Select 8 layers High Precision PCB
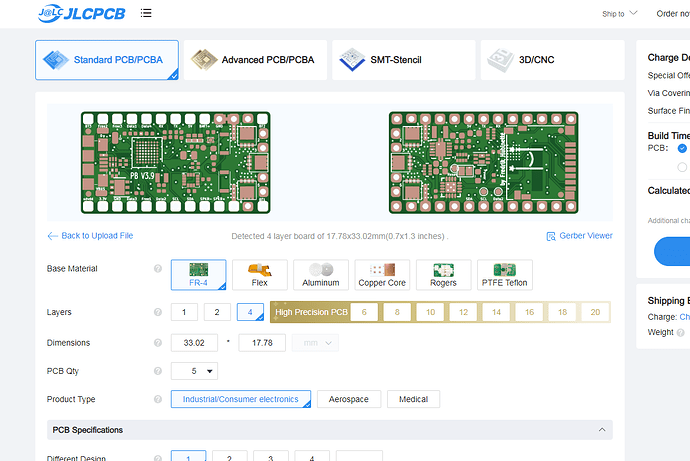Image resolution: width=690 pixels, height=461 pixels. point(397,312)
